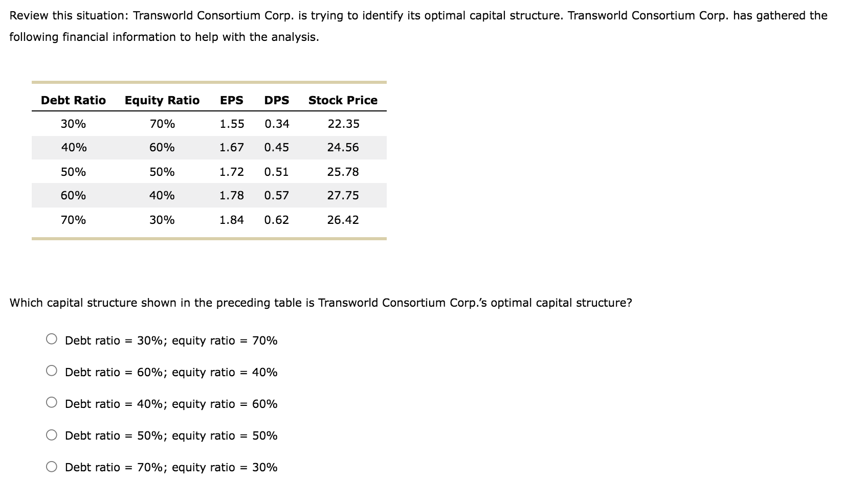Click the EPS value 1.55
This screenshot has width=842, height=504.
click(231, 123)
